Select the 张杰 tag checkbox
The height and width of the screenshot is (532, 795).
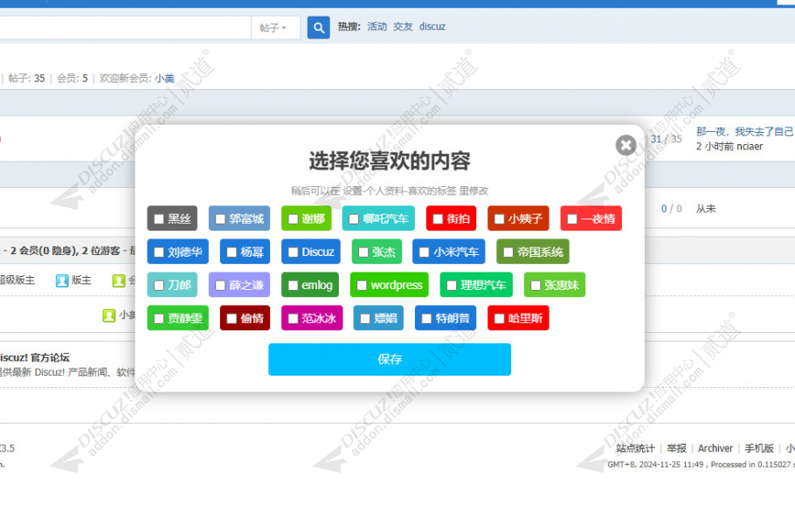click(x=363, y=252)
